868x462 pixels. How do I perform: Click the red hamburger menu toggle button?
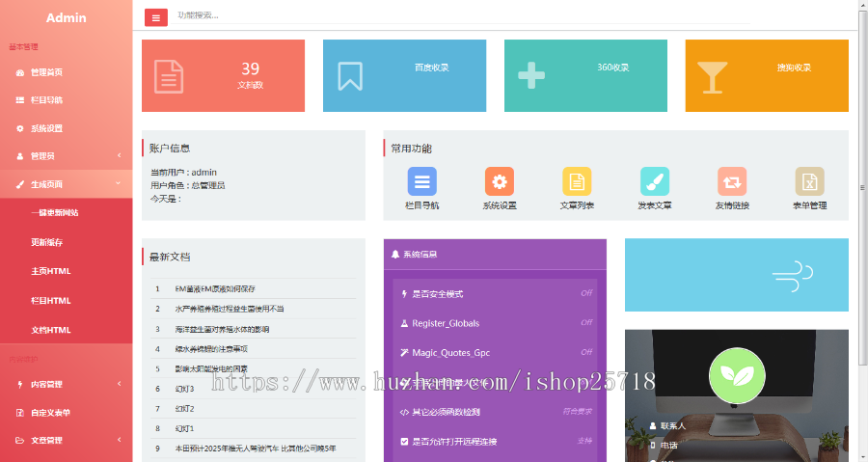155,16
